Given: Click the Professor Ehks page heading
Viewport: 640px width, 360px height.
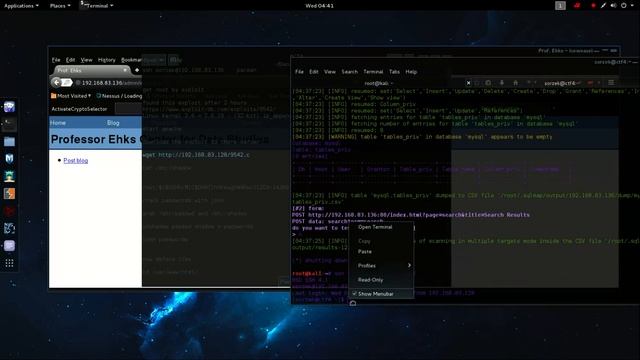Looking at the screenshot, I should 96,139.
